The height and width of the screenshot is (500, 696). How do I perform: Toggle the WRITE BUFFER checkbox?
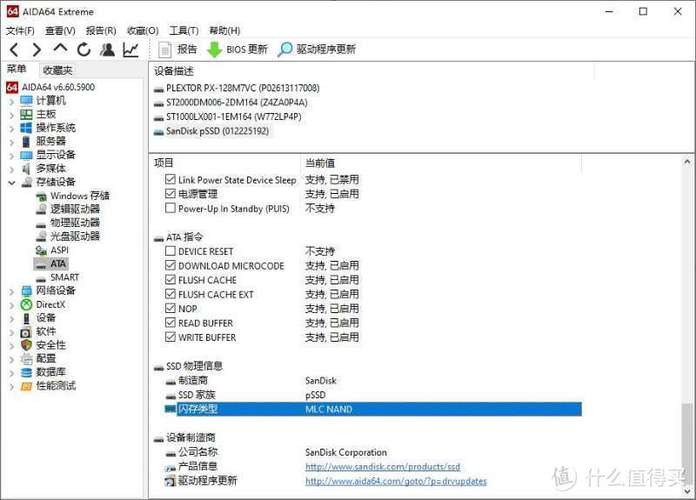pyautogui.click(x=170, y=337)
